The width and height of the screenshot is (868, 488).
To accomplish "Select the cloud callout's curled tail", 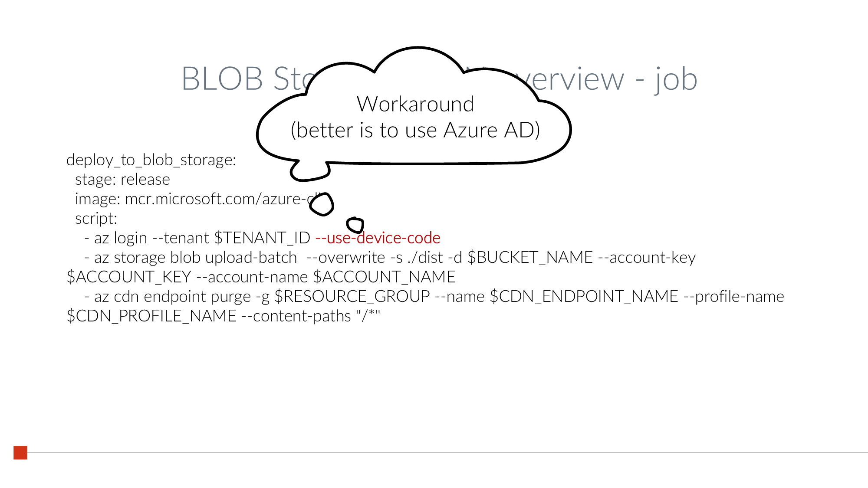I will coord(309,172).
